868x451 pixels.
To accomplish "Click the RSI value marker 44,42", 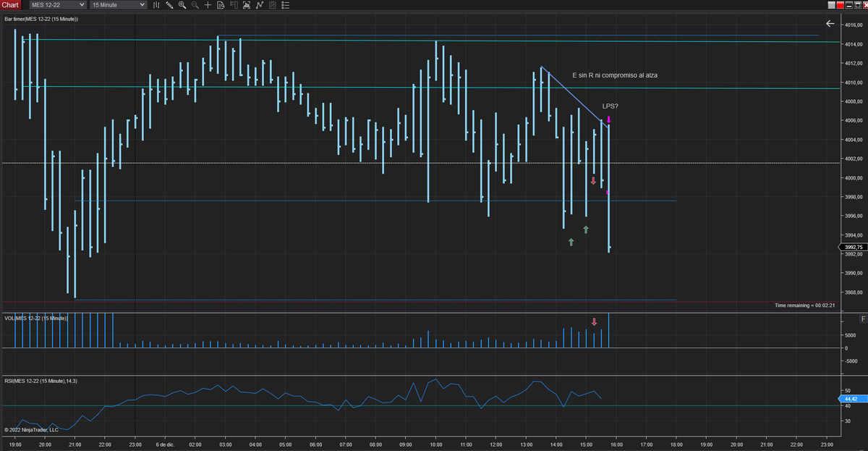I will pos(851,398).
